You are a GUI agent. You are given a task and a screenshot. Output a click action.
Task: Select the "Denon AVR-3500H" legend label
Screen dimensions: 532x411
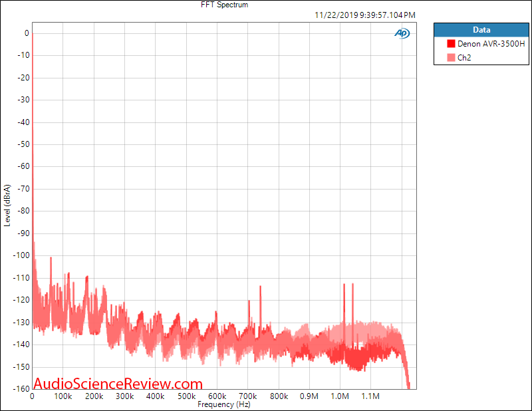click(x=491, y=44)
